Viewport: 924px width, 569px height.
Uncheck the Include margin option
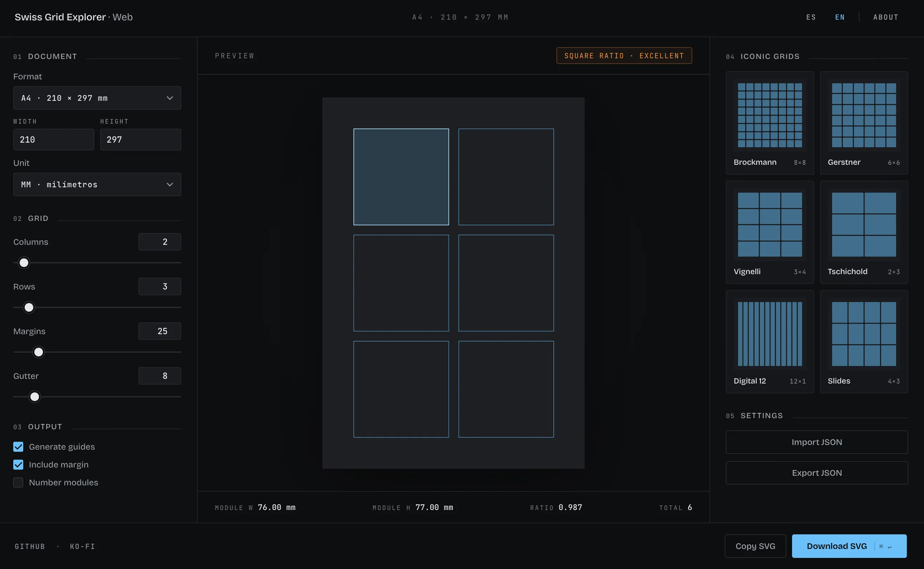tap(18, 464)
